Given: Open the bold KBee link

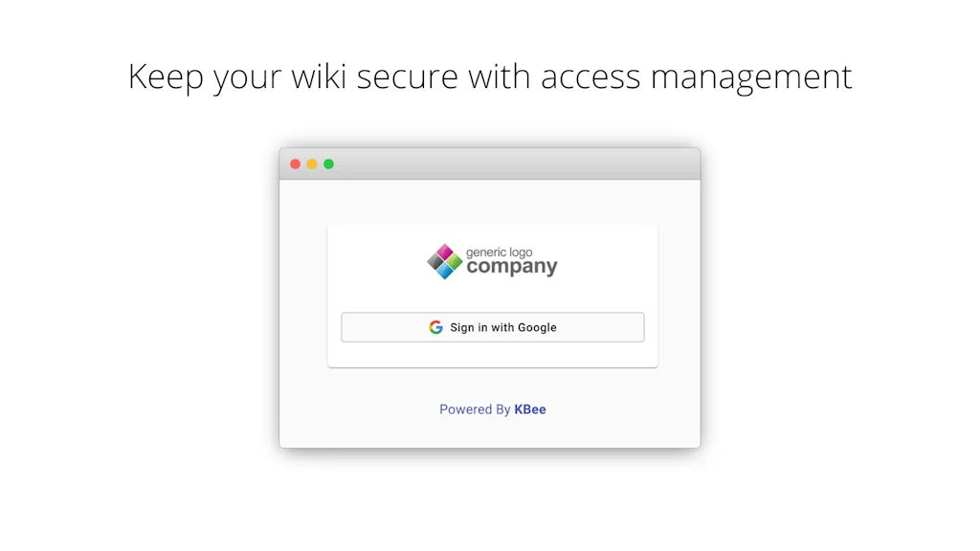Looking at the screenshot, I should pos(530,409).
